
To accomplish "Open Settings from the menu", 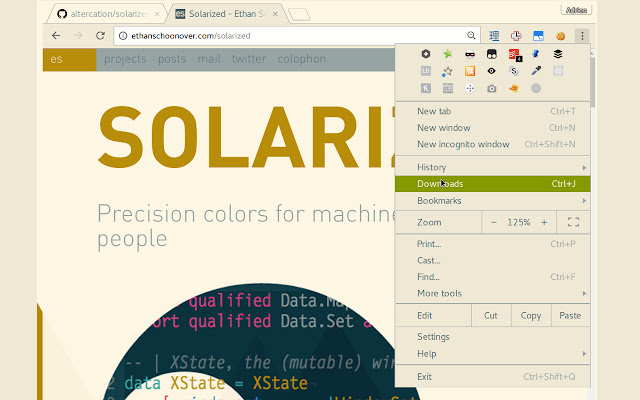I will (493, 337).
